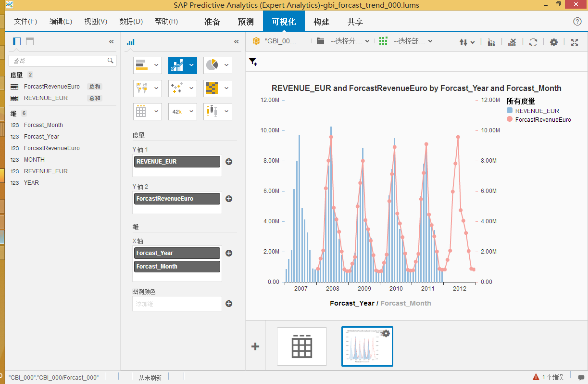Image resolution: width=588 pixels, height=384 pixels.
Task: Open the table visualization thumbnail
Action: (x=302, y=346)
